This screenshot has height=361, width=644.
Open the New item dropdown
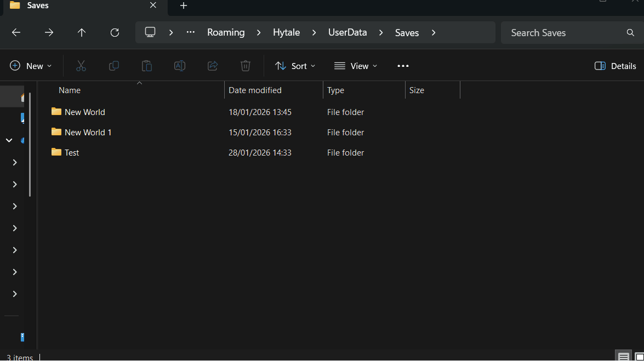click(31, 66)
